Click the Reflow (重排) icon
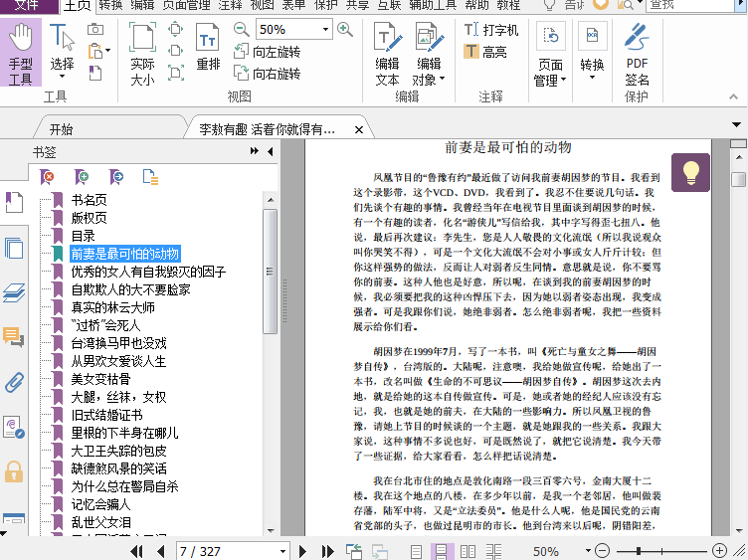The width and height of the screenshot is (748, 560). click(208, 47)
